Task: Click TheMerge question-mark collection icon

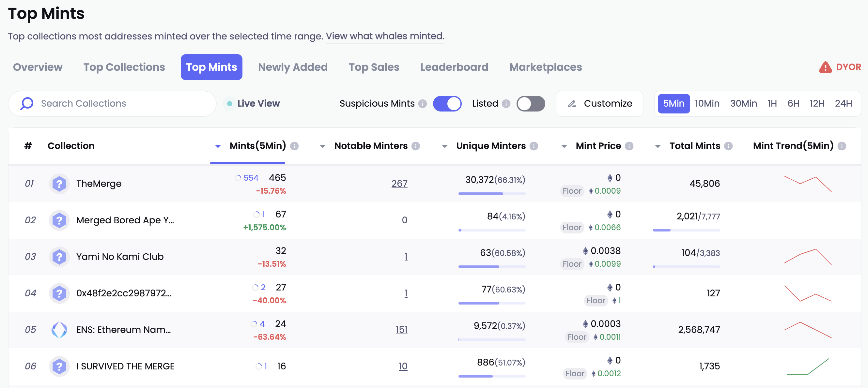Action: (x=59, y=184)
